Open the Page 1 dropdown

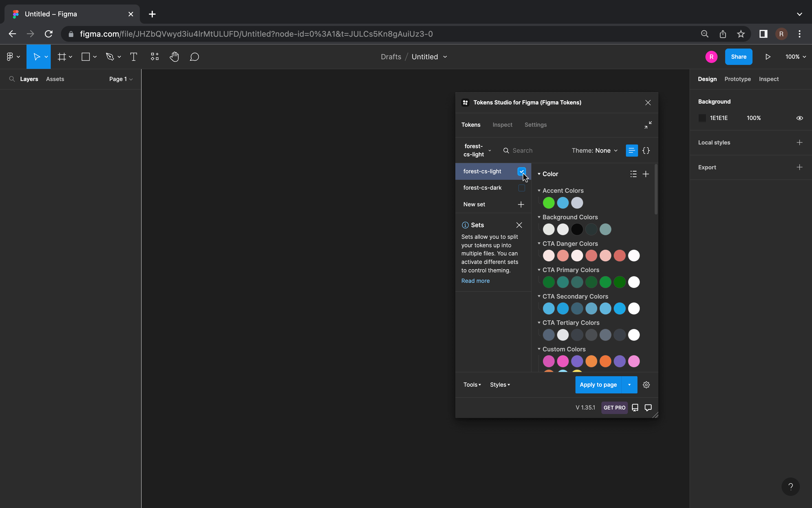click(x=121, y=79)
